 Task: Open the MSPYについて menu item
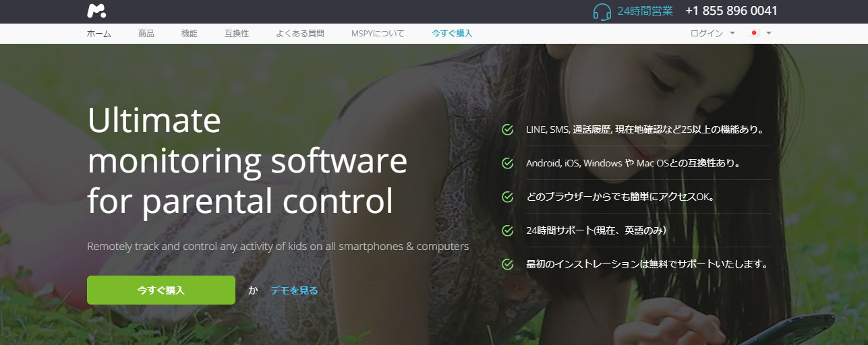(378, 33)
